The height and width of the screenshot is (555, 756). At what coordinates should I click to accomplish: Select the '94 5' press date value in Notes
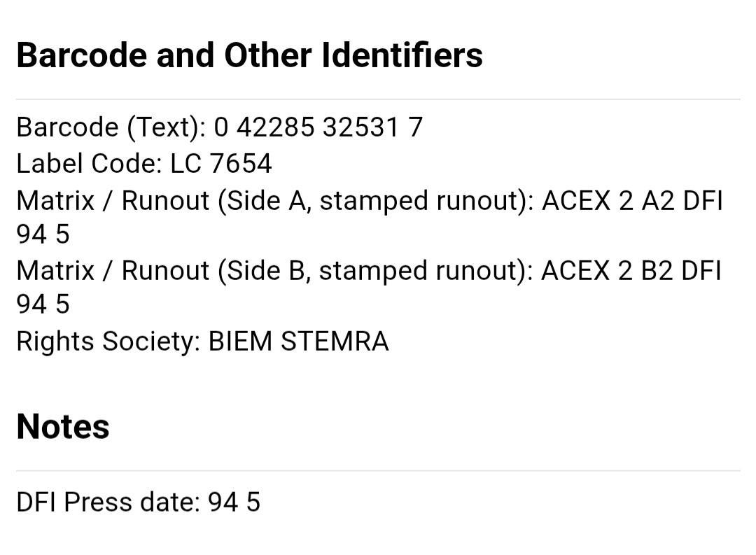pos(234,503)
